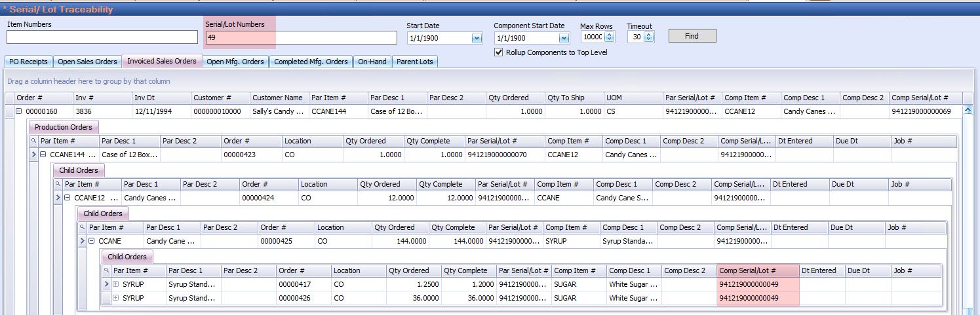Select Qty Complete cell 1.2000
The height and width of the screenshot is (315, 980).
point(468,284)
